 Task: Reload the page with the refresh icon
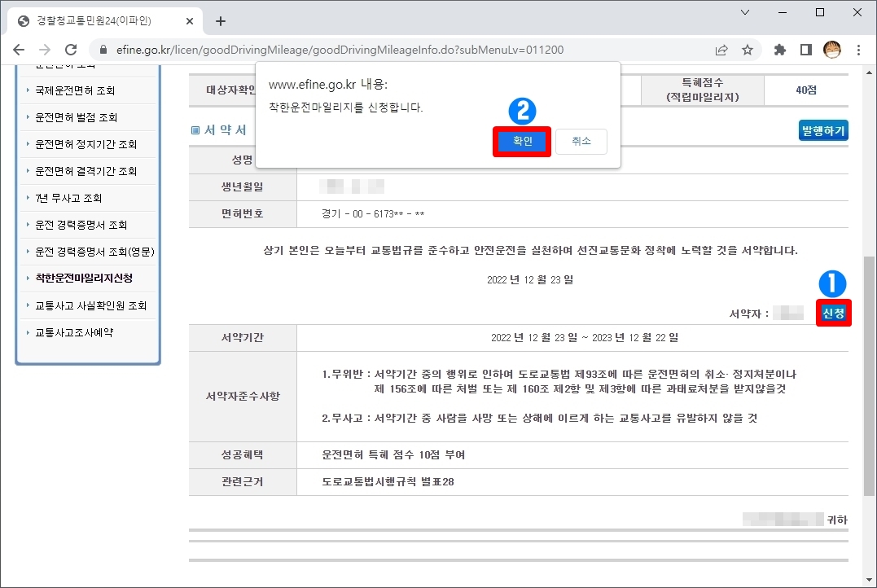71,50
